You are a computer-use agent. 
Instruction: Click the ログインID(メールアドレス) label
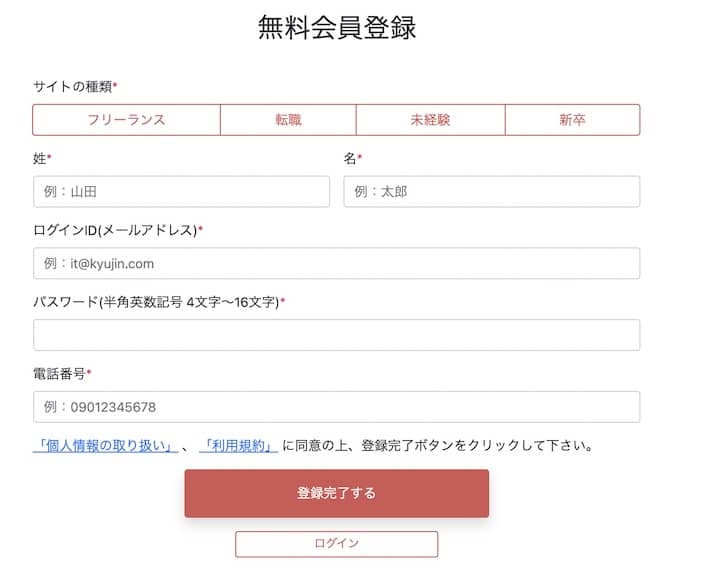[x=115, y=230]
